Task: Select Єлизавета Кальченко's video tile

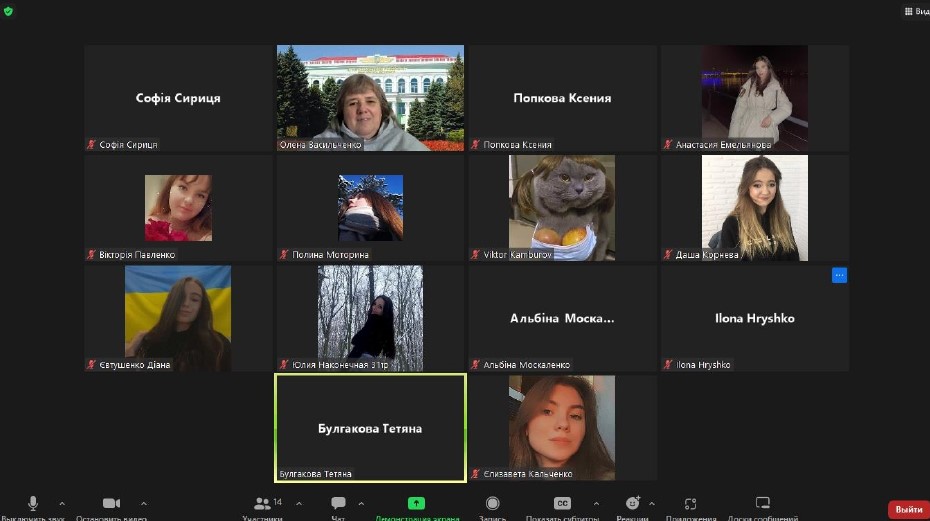Action: 562,428
